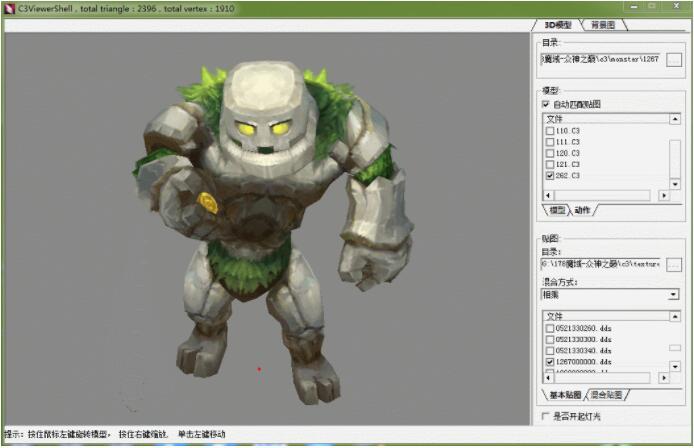This screenshot has height=448, width=694.
Task: Click the texture list vertical scrollbar thumb
Action: pyautogui.click(x=675, y=348)
